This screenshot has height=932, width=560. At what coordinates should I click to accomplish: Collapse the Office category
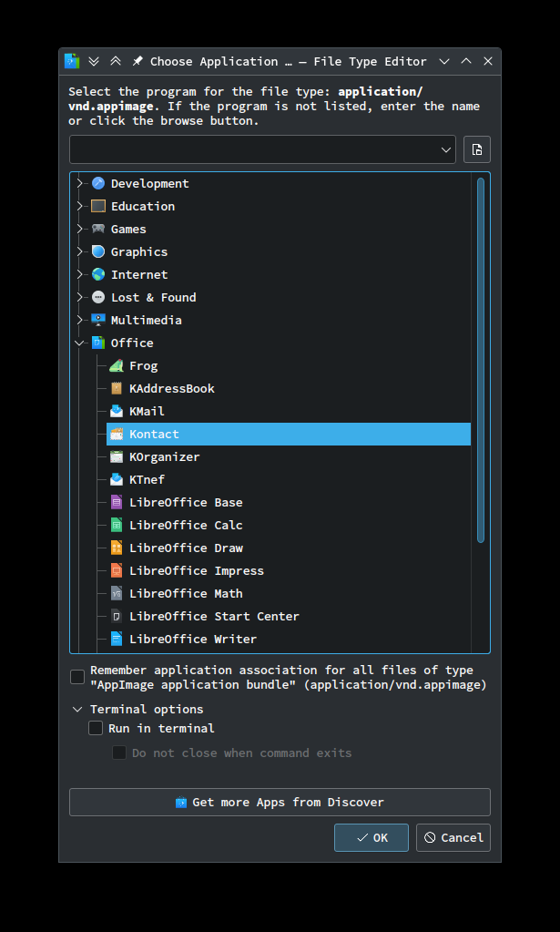tap(79, 343)
